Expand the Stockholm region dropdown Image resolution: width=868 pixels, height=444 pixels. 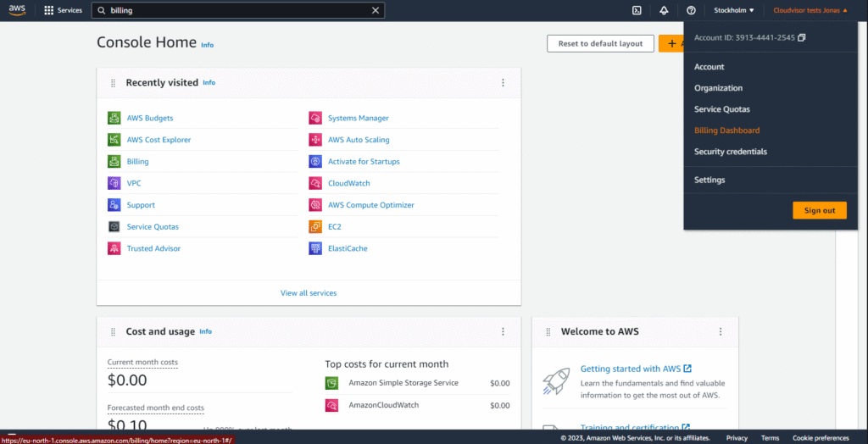734,10
